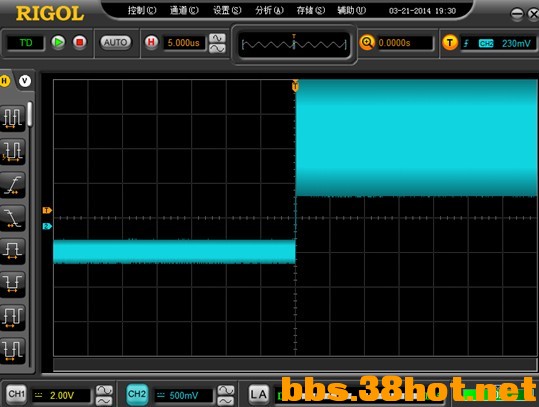Click the CH2 500mV scale field
Image resolution: width=539 pixels, height=407 pixels.
(184, 396)
